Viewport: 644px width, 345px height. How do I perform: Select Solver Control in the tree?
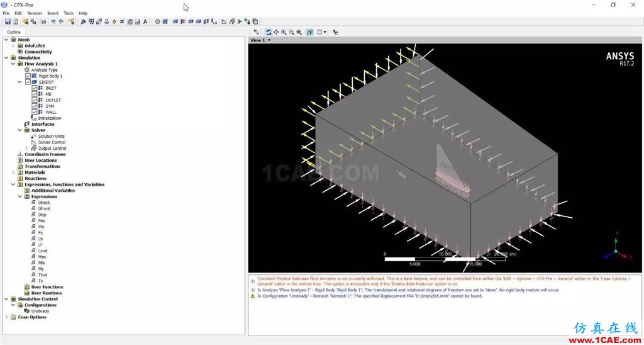click(52, 142)
